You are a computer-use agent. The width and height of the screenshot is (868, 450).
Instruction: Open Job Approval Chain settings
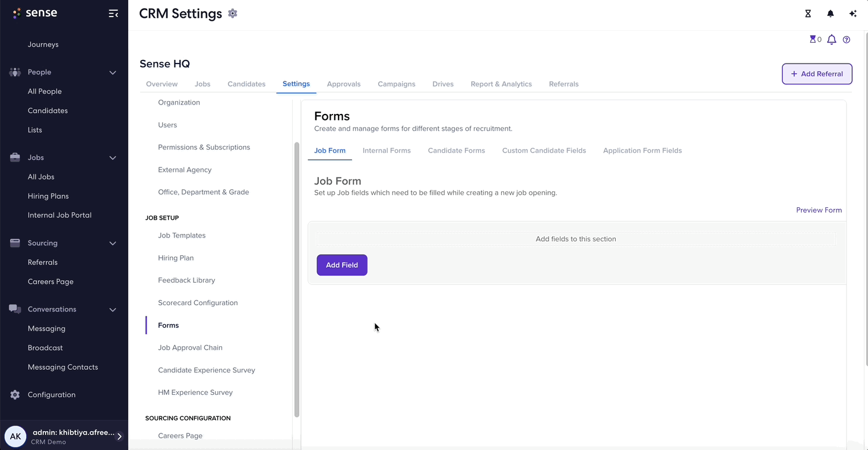(190, 348)
